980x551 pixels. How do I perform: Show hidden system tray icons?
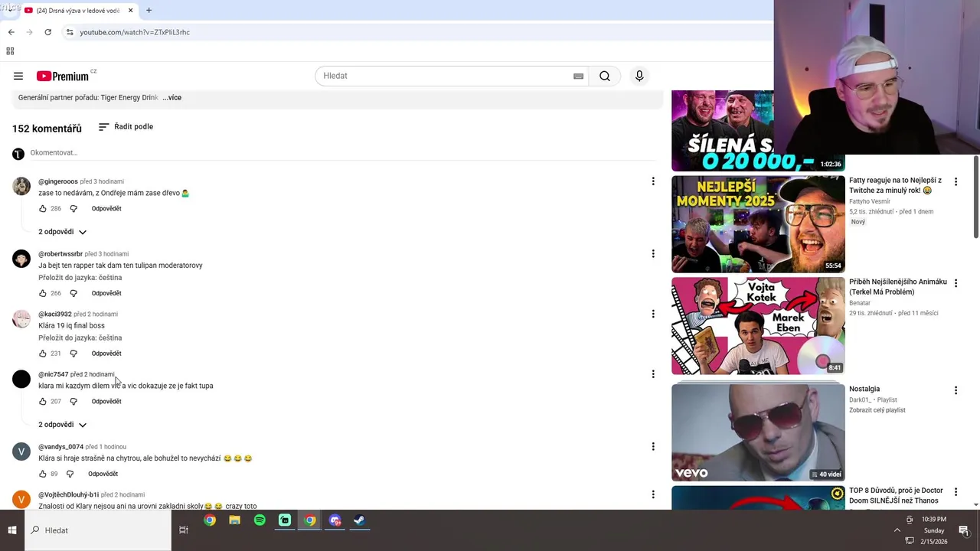pyautogui.click(x=897, y=530)
